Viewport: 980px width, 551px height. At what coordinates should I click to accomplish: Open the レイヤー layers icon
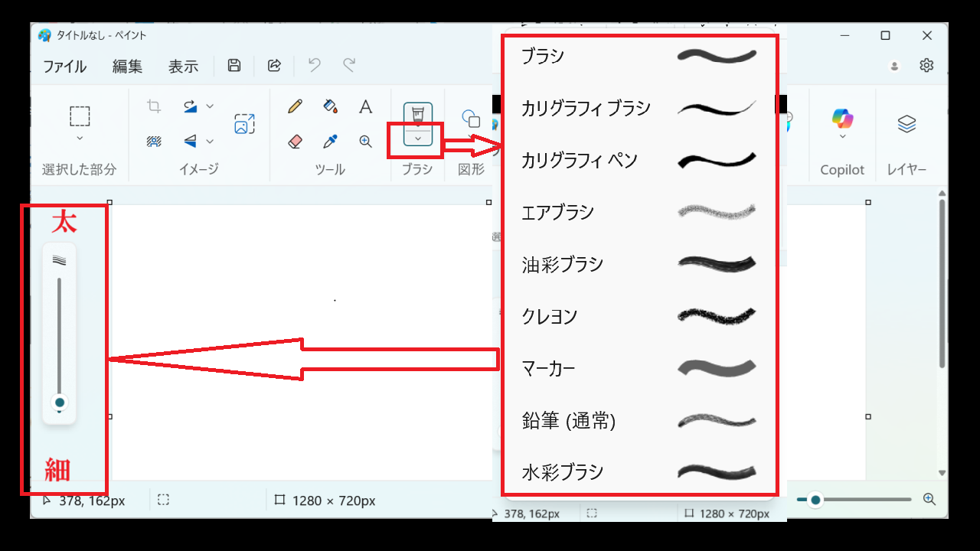(906, 123)
